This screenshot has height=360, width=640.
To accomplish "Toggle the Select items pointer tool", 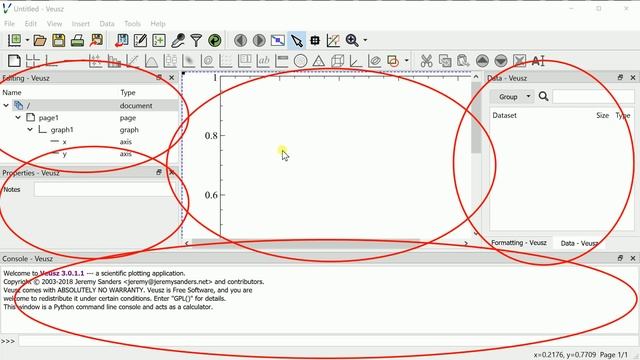I will click(x=297, y=40).
